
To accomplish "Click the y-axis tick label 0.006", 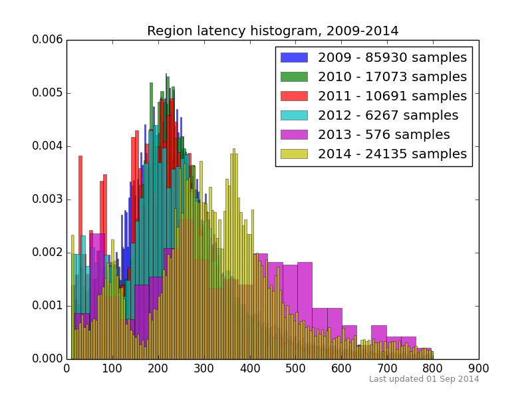I will click(x=47, y=40).
